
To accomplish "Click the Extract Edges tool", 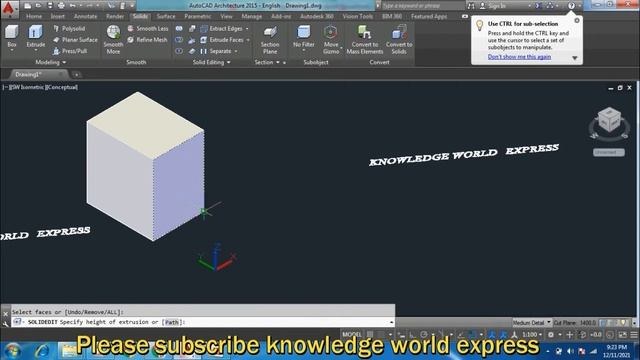I will [x=221, y=29].
